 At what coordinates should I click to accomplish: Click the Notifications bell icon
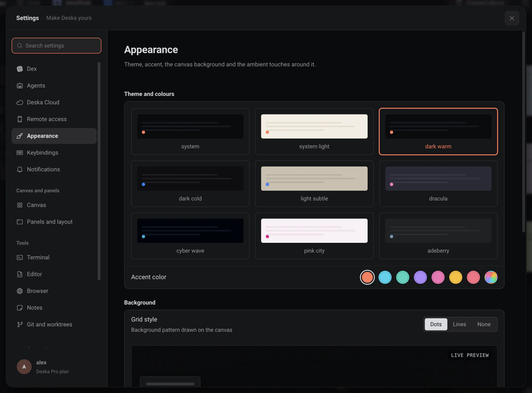[20, 170]
